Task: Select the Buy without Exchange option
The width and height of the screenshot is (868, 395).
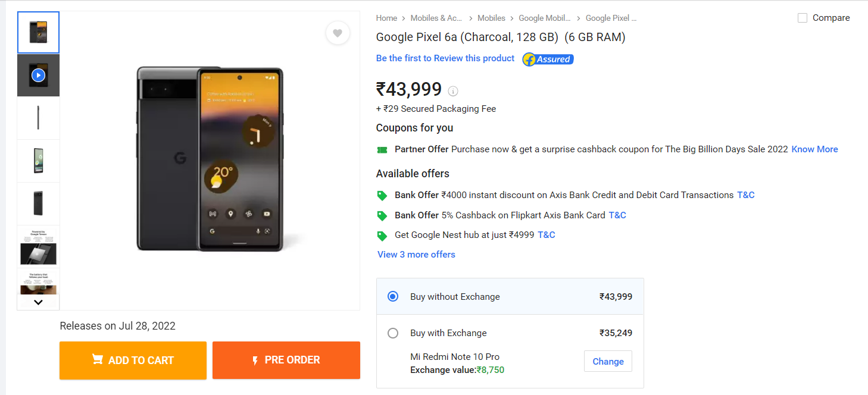Action: point(393,296)
